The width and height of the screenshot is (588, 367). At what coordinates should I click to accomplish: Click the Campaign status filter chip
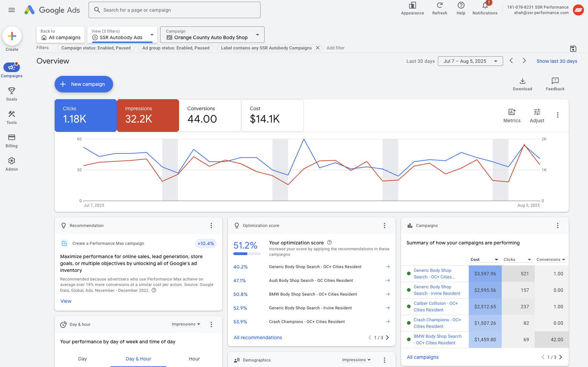point(96,48)
